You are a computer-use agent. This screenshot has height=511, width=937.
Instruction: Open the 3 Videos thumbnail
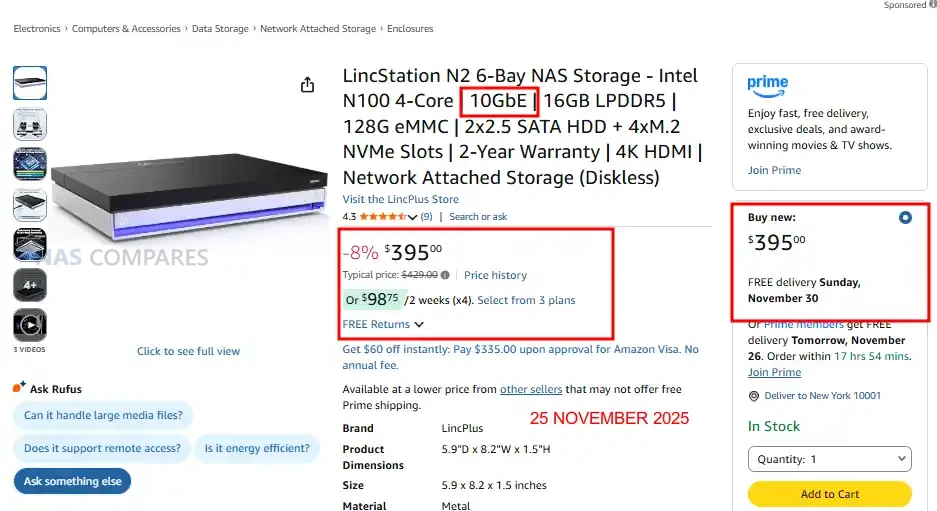click(29, 325)
